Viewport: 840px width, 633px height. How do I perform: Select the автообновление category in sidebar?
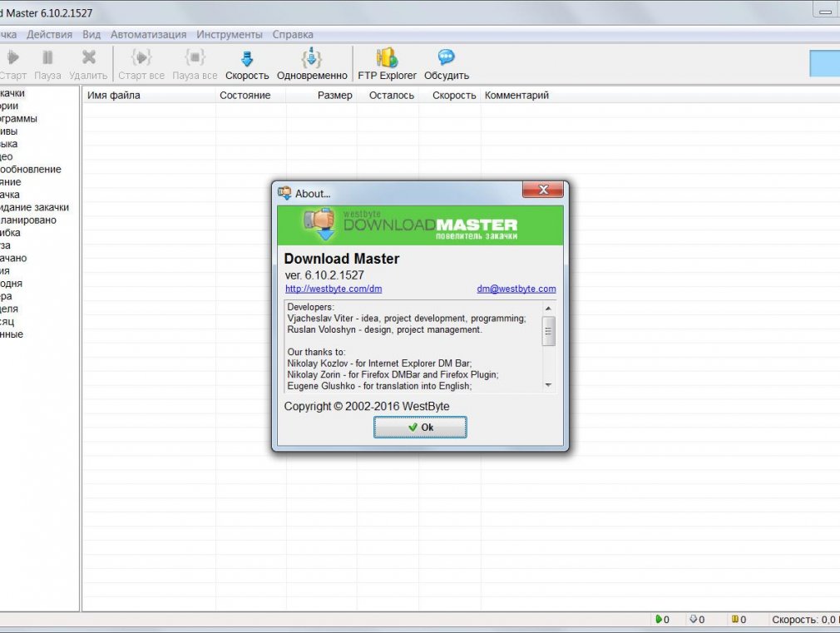[x=31, y=170]
